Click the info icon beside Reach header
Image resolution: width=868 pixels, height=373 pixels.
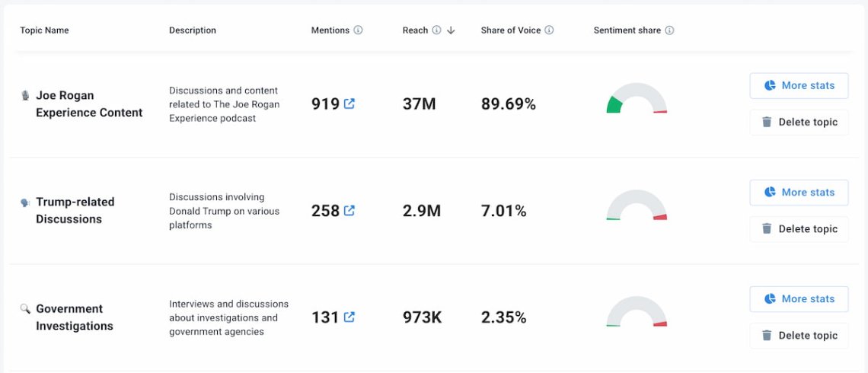pos(437,30)
